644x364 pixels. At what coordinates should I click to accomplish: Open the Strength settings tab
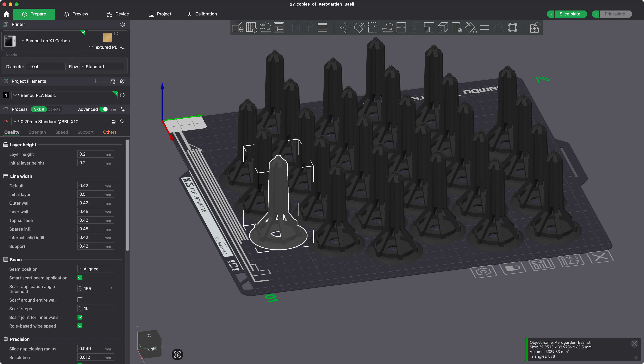click(x=37, y=132)
